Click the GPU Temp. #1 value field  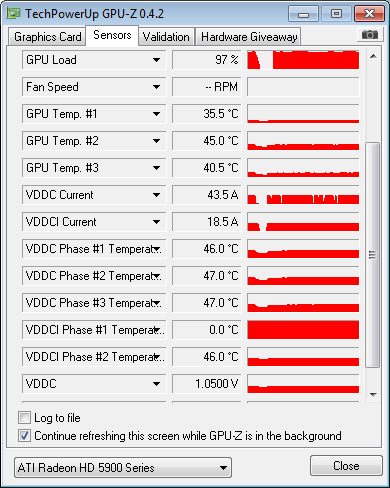pos(207,114)
